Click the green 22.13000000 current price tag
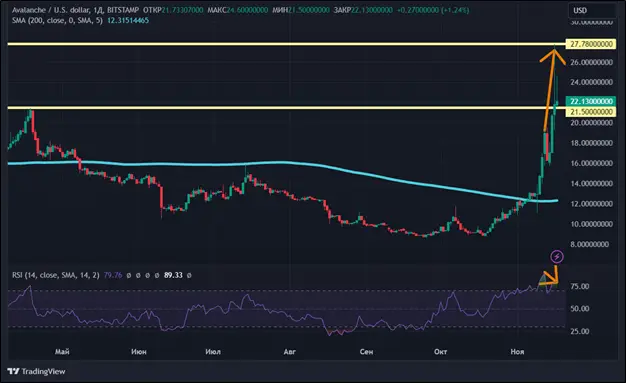 point(591,101)
